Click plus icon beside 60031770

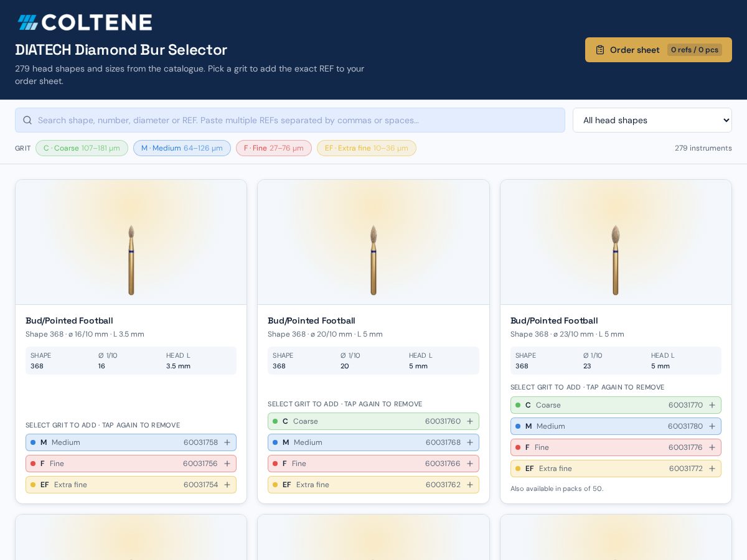click(712, 405)
